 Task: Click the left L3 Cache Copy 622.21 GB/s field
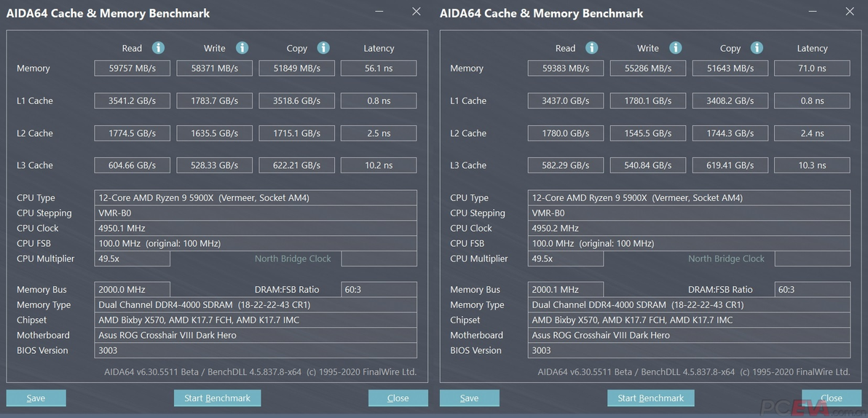coord(296,165)
